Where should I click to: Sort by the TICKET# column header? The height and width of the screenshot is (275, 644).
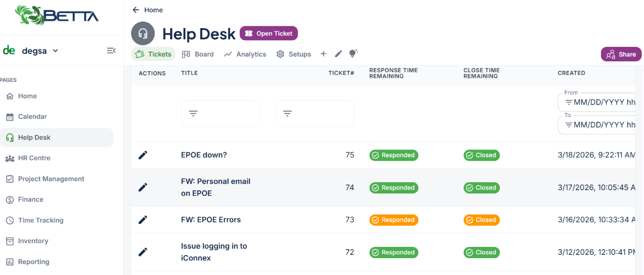[x=341, y=73]
